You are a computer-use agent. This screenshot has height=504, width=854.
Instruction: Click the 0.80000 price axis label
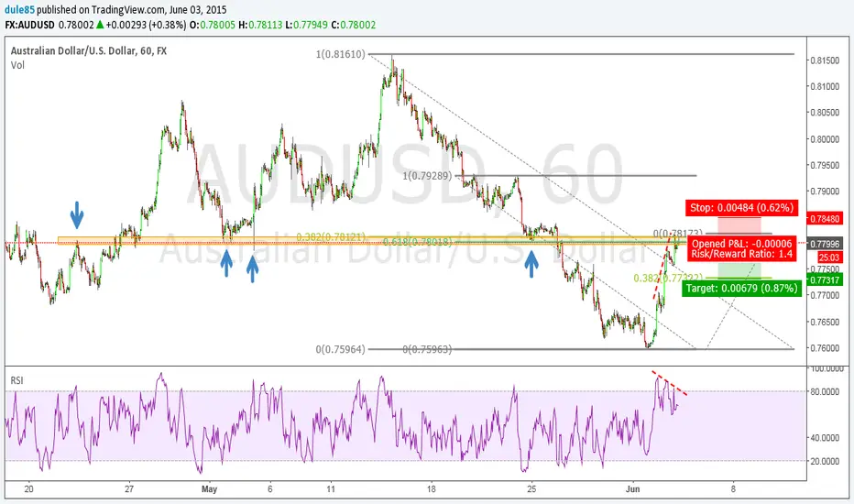tap(825, 139)
